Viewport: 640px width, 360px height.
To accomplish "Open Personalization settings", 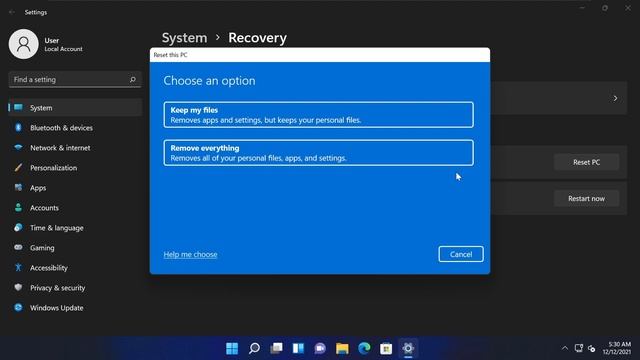I will (x=75, y=168).
